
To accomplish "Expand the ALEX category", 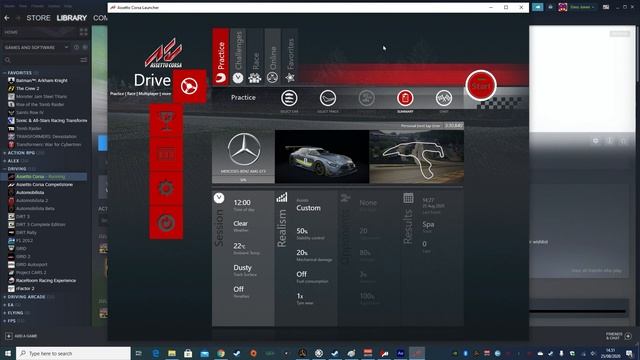I will [x=13, y=161].
